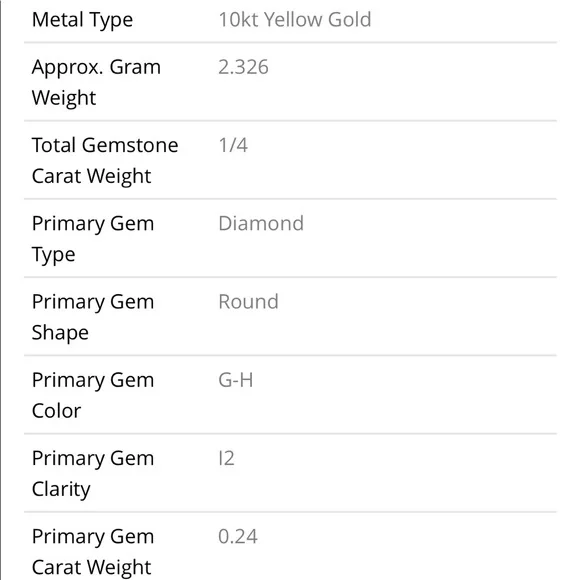Click the 0.24 carat weight value

coord(237,536)
